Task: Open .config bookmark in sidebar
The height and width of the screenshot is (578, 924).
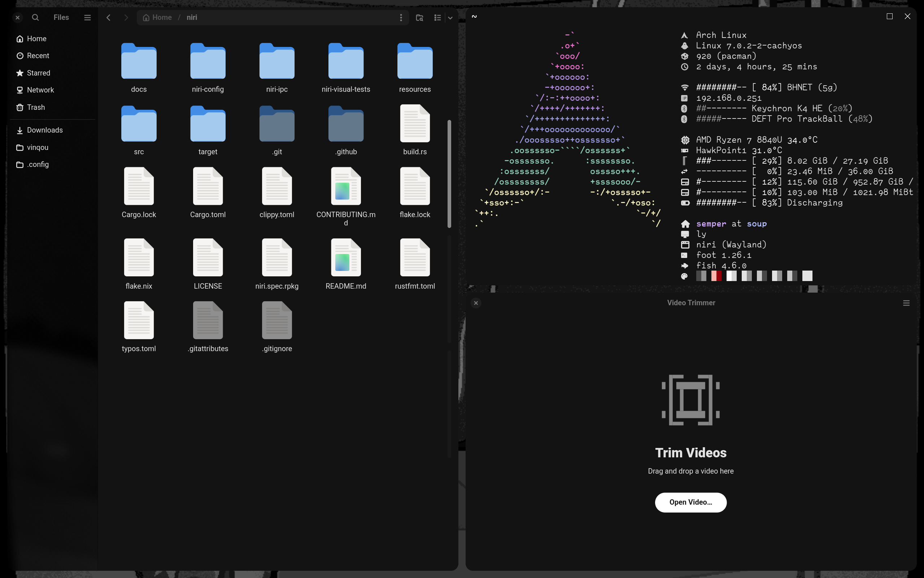Action: (x=53, y=164)
